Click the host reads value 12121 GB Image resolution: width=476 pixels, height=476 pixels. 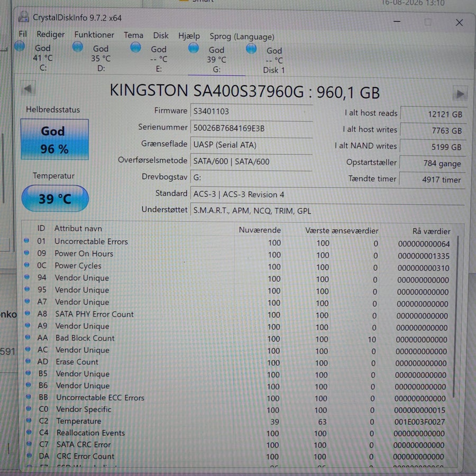point(433,114)
